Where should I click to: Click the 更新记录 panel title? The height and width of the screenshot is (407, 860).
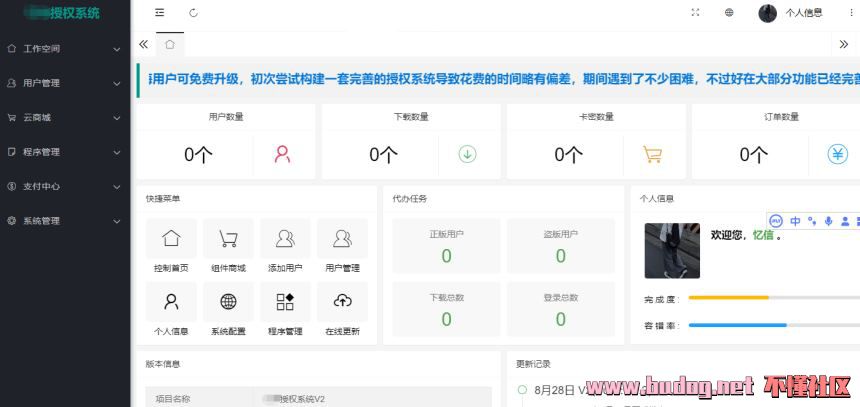tap(533, 364)
